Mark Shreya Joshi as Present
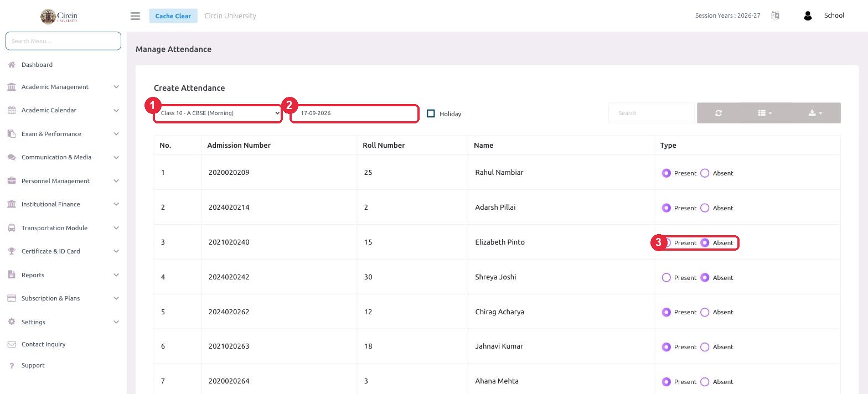Screen dimensions: 868x394 666,278
